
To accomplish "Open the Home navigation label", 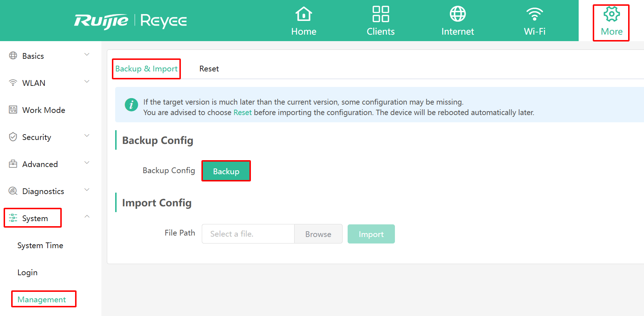I will (304, 32).
